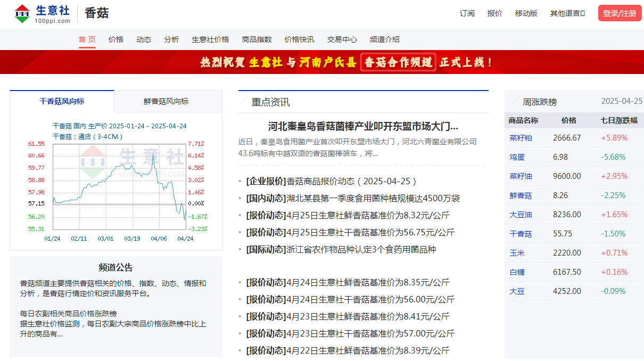
Task: Open 大豆油 in the weekly ranking
Action: tap(521, 215)
